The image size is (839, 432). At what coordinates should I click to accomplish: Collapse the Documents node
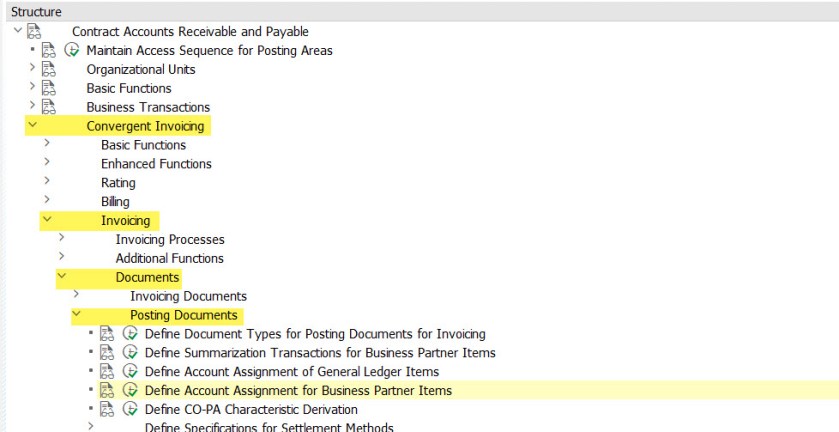pyautogui.click(x=62, y=276)
